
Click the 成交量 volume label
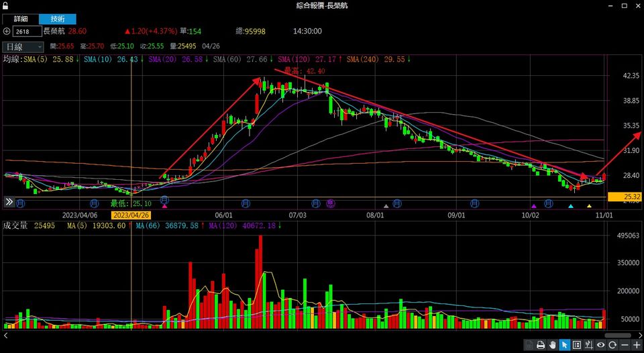click(x=15, y=226)
